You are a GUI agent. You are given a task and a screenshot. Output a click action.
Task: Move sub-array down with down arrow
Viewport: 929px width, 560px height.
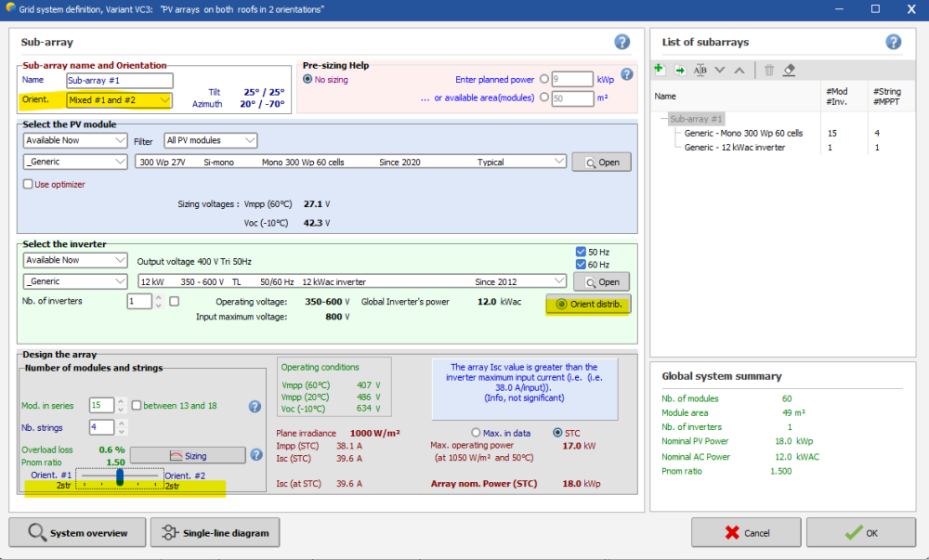pyautogui.click(x=720, y=70)
